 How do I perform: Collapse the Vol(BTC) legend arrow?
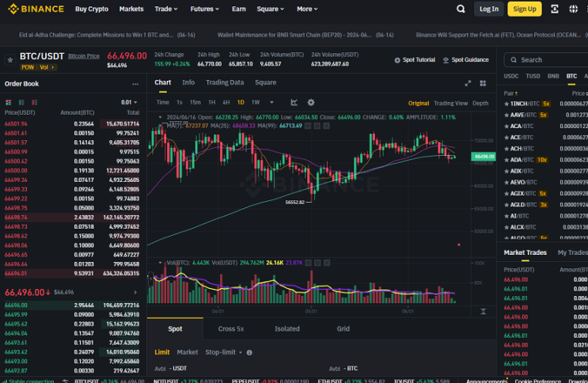tap(160, 263)
